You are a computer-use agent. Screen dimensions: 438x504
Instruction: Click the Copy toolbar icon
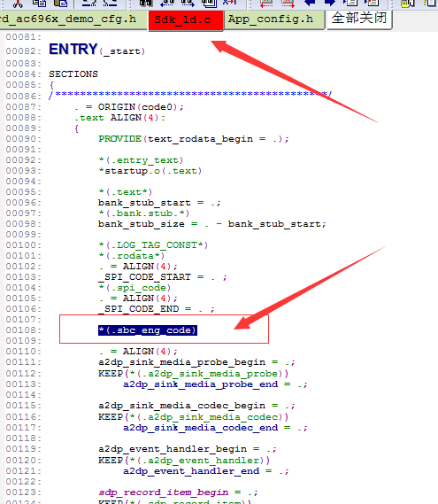(39, 4)
